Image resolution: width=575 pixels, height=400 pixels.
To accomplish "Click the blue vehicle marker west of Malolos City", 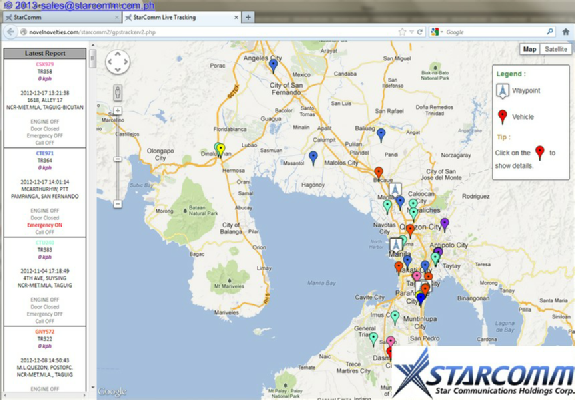I will (x=313, y=158).
